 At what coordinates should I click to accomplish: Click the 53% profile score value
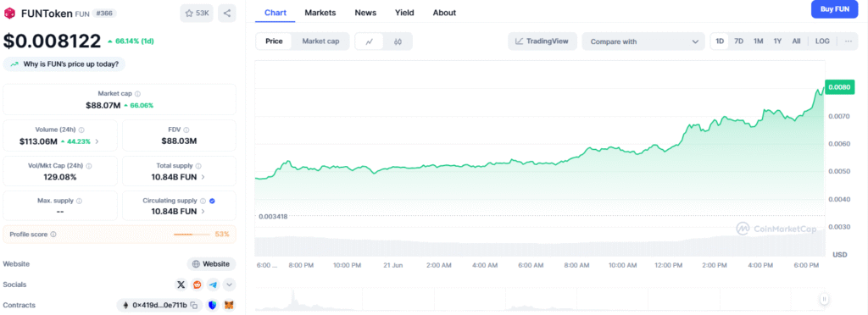pyautogui.click(x=222, y=235)
